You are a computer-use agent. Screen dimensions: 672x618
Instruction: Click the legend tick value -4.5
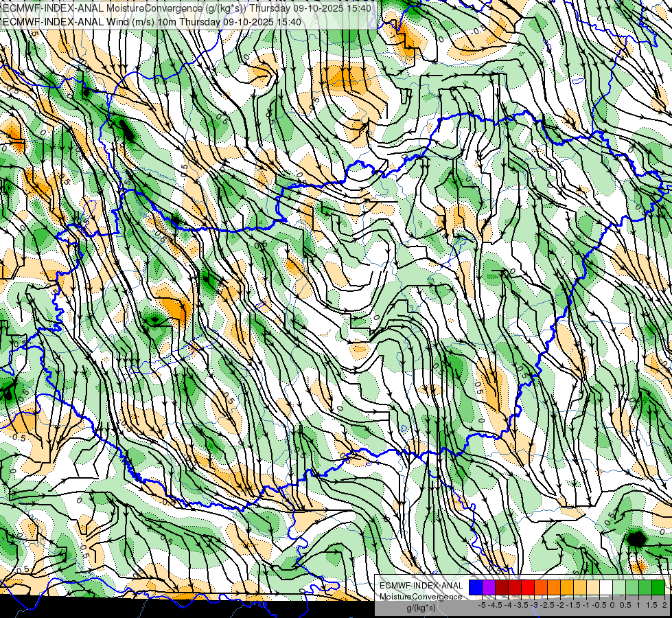click(496, 605)
